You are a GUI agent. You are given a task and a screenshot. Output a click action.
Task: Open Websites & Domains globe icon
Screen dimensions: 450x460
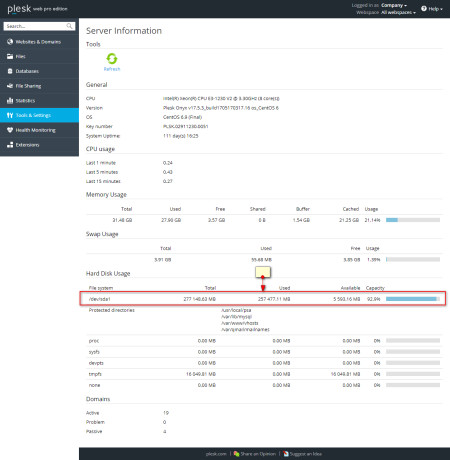(10, 42)
